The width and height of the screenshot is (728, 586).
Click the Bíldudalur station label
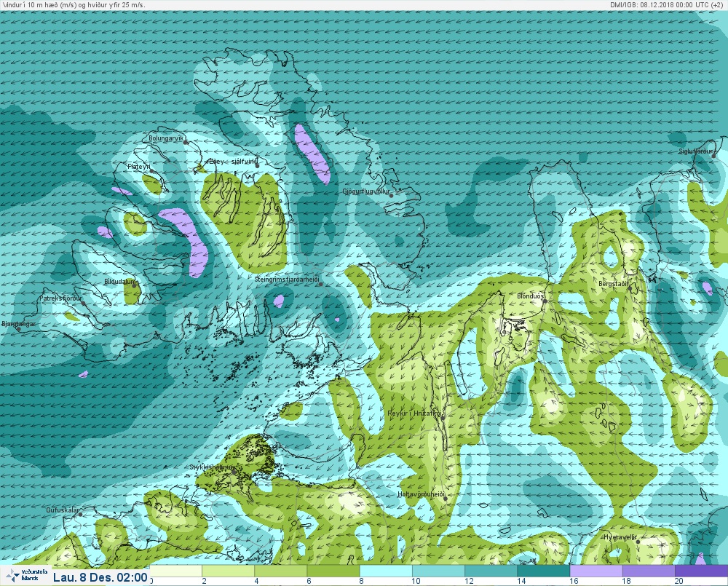point(119,282)
